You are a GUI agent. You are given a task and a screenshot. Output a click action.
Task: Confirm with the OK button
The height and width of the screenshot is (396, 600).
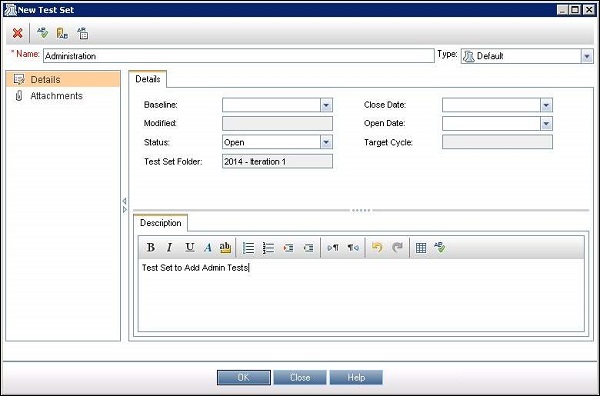tap(244, 377)
